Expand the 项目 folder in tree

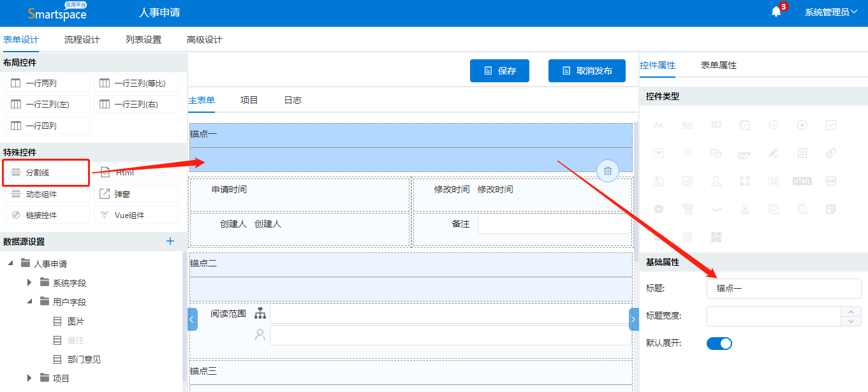29,378
